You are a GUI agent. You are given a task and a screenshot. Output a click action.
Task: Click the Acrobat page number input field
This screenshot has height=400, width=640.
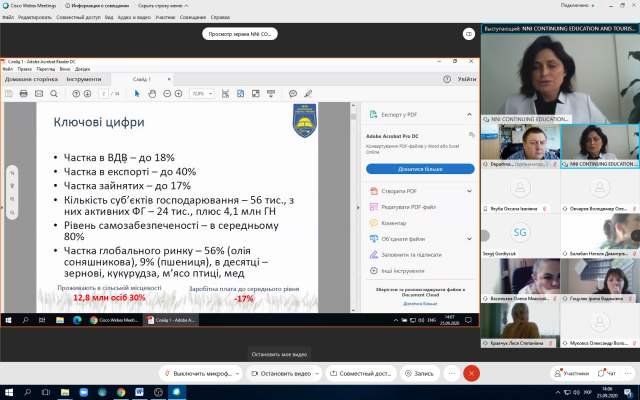104,94
